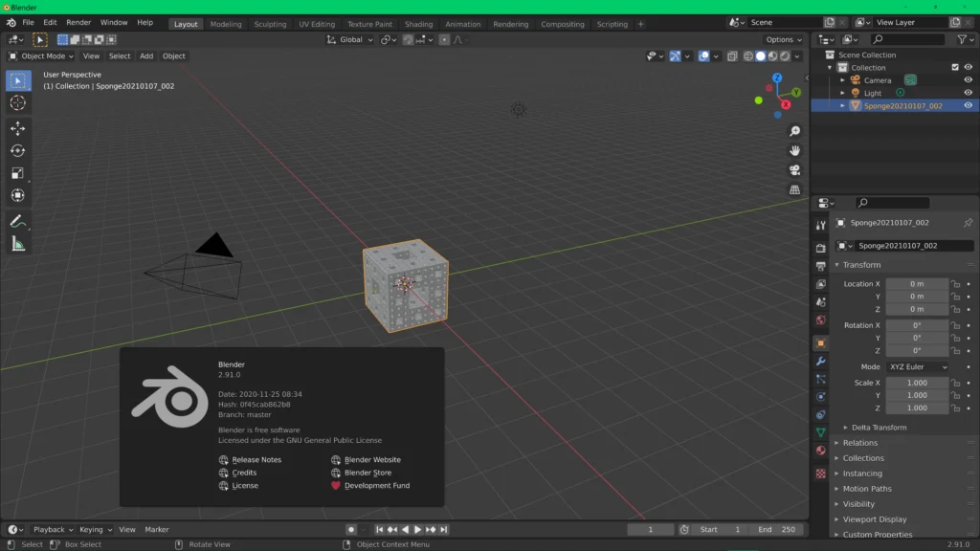Switch perspective/orthographic grid icon
The height and width of the screenshot is (551, 980).
794,189
